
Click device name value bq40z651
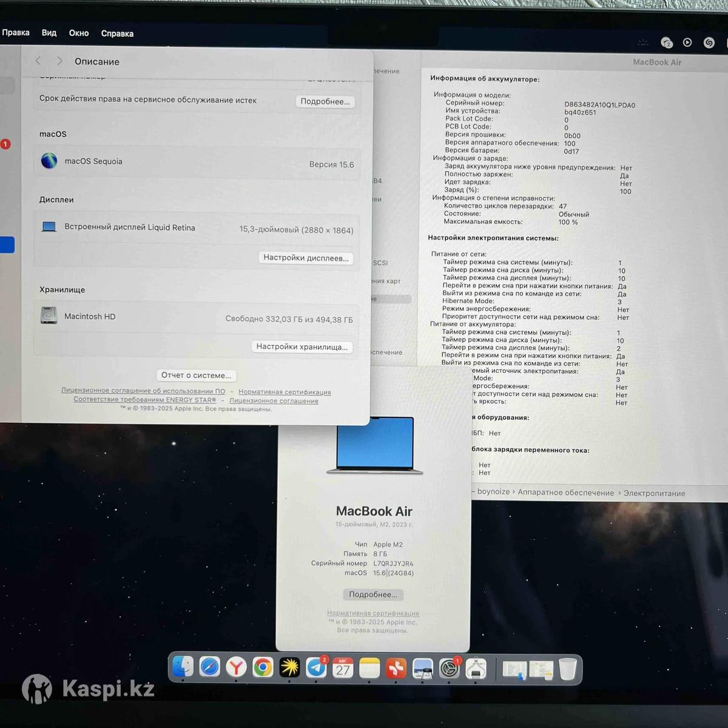tap(580, 112)
